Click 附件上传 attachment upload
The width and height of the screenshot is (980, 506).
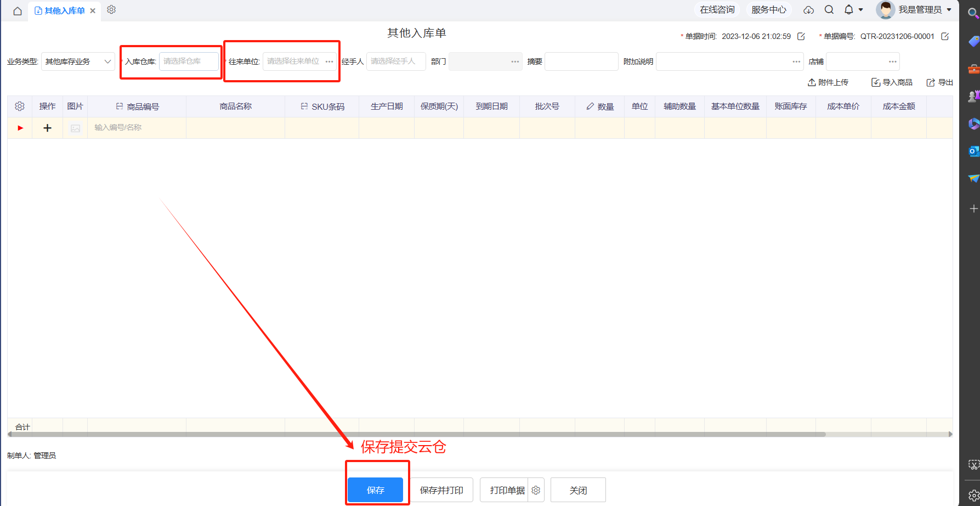tap(828, 82)
